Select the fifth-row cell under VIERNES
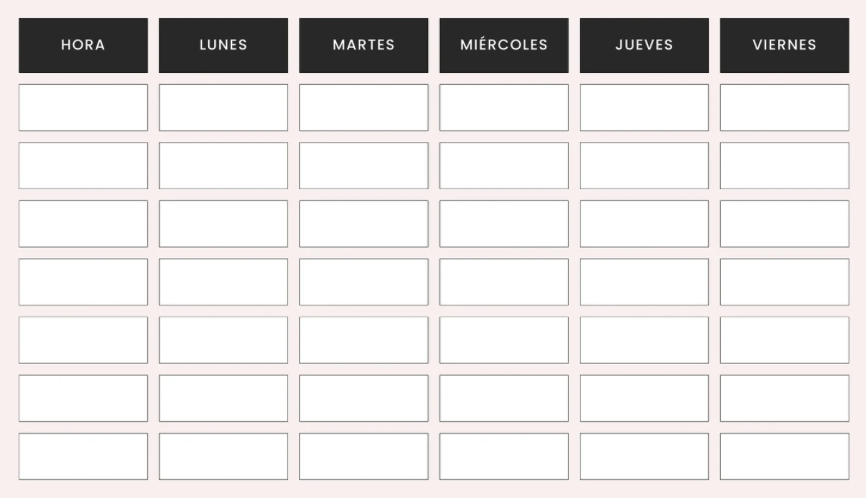 point(784,340)
